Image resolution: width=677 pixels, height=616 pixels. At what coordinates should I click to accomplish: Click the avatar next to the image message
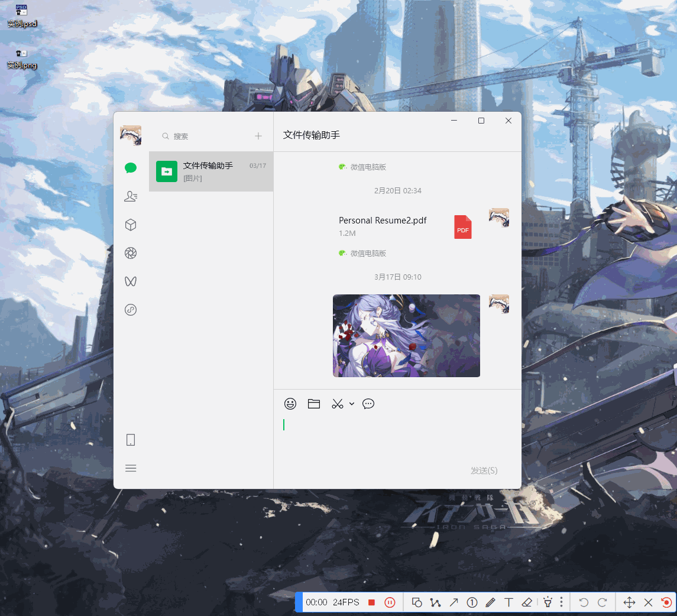pyautogui.click(x=498, y=304)
